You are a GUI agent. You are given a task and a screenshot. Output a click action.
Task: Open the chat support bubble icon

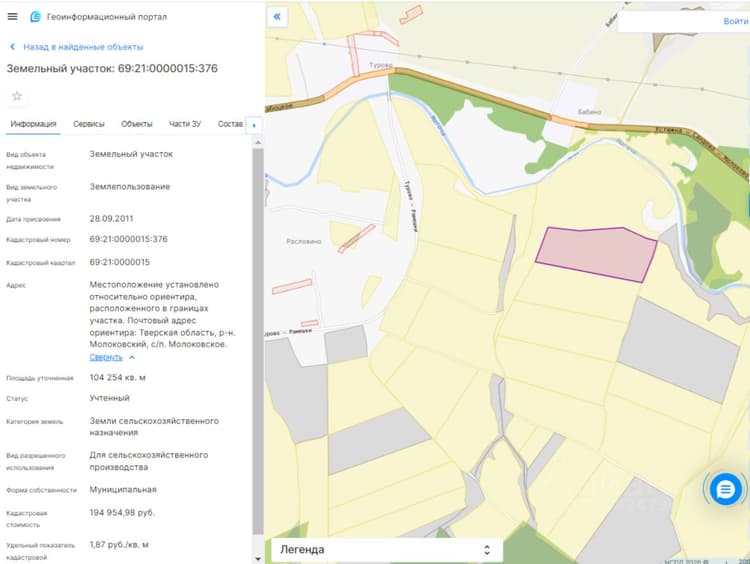tap(725, 489)
